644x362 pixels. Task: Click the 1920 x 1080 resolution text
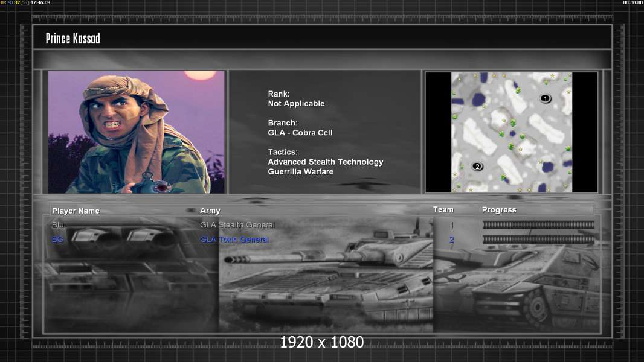(321, 342)
